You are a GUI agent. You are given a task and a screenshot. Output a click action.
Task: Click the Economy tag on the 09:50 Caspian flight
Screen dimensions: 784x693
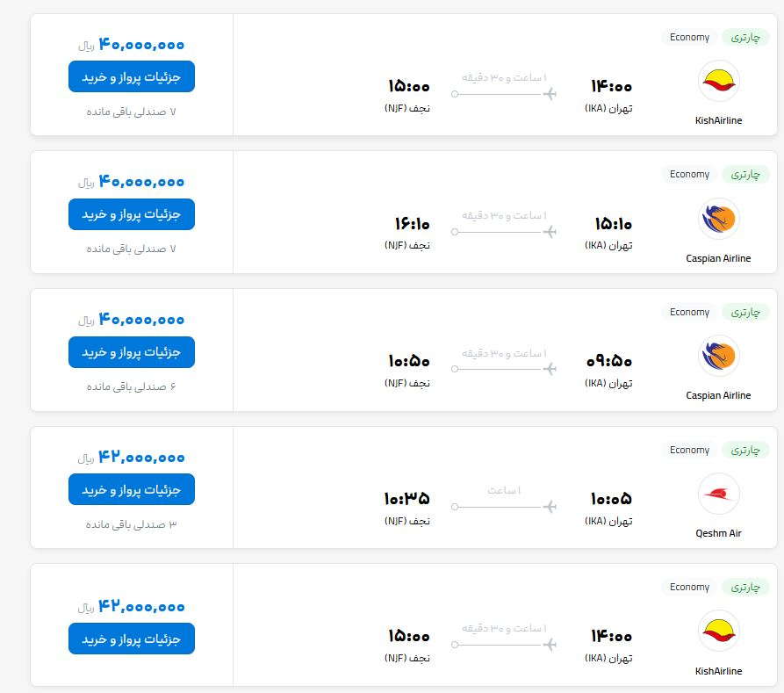point(689,312)
